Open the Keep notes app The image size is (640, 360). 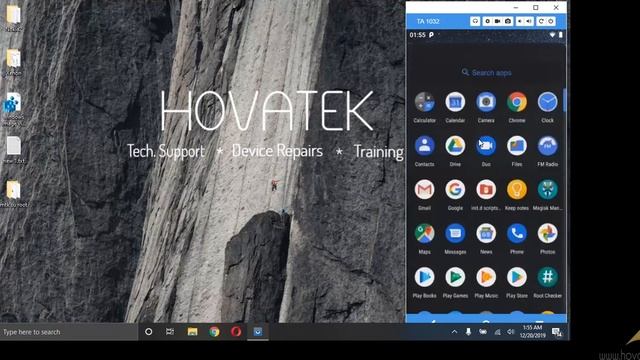click(517, 190)
